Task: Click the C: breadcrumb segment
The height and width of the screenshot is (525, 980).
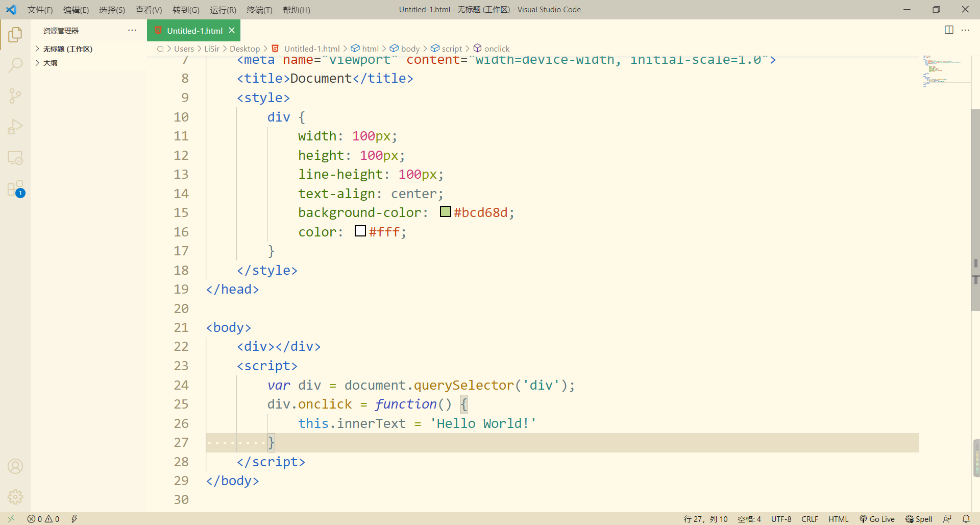Action: [160, 49]
